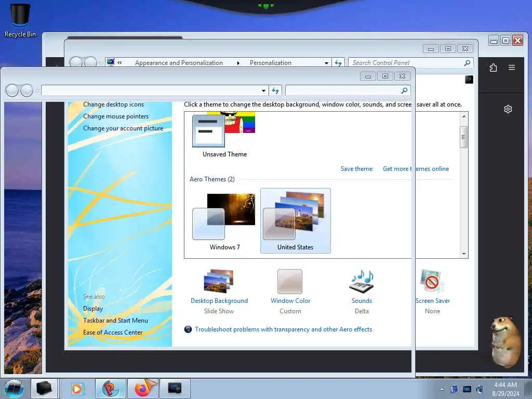Expand the front window address bar dropdown

coord(263,91)
